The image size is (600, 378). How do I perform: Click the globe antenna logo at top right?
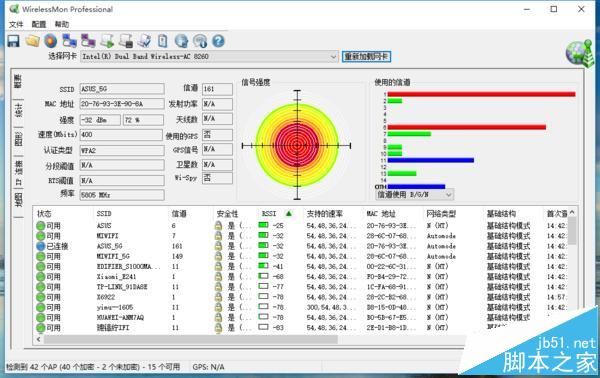click(580, 53)
